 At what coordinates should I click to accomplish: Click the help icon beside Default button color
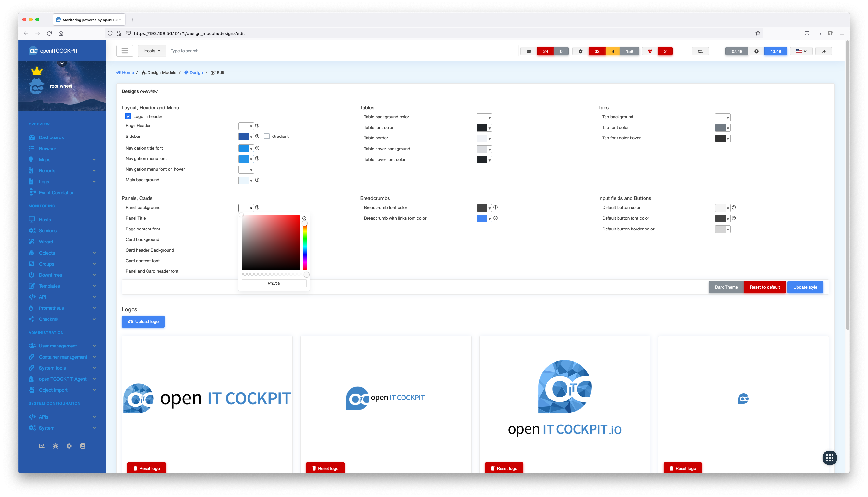point(733,207)
